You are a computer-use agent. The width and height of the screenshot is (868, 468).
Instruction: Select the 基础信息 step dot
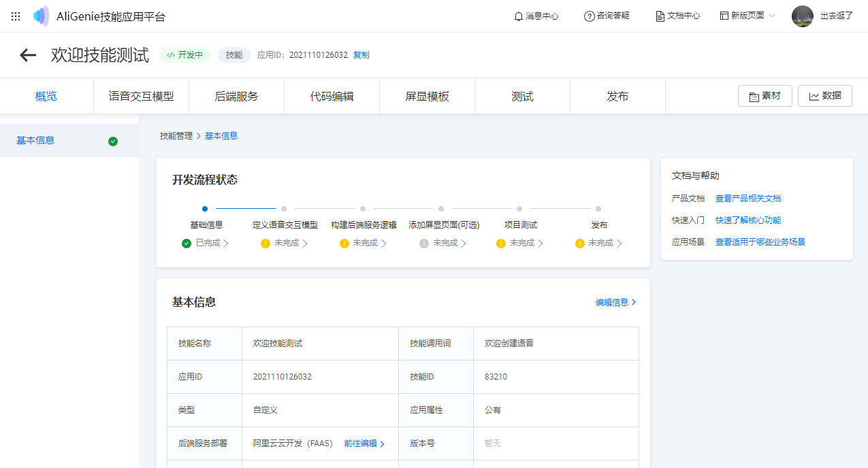tap(205, 209)
